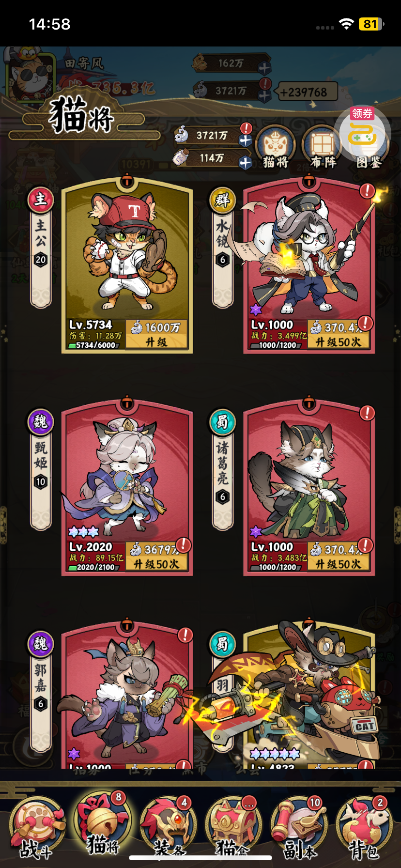This screenshot has width=401, height=868.
Task: Tap the 主 faction badge on 主公
Action: click(40, 200)
